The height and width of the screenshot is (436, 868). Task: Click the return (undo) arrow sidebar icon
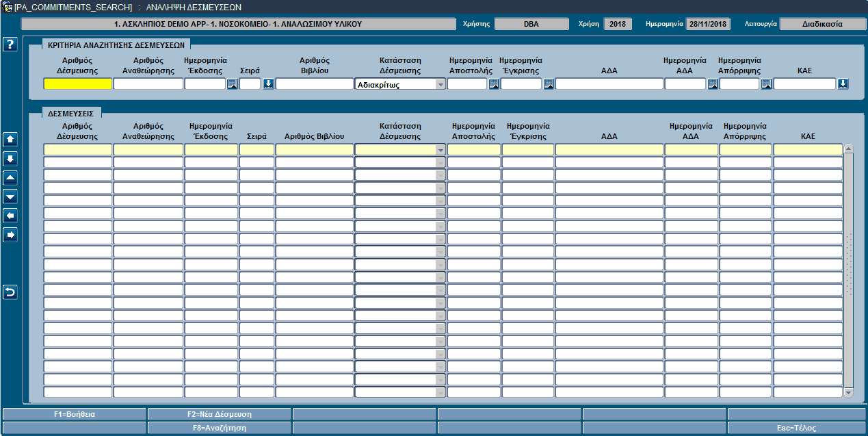click(10, 292)
